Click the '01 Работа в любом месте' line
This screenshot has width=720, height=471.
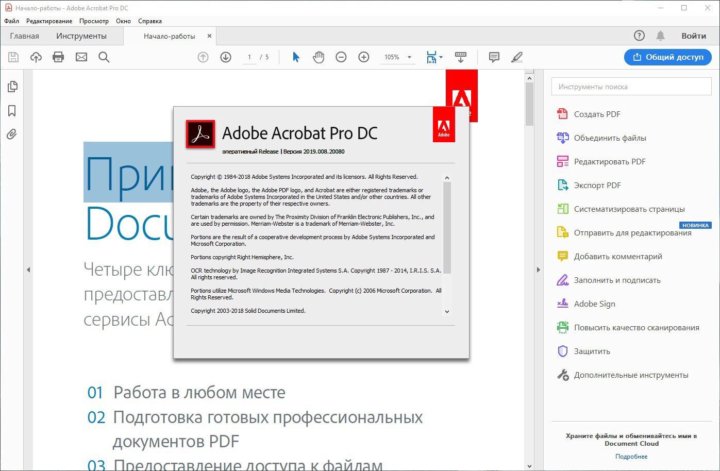pyautogui.click(x=186, y=392)
